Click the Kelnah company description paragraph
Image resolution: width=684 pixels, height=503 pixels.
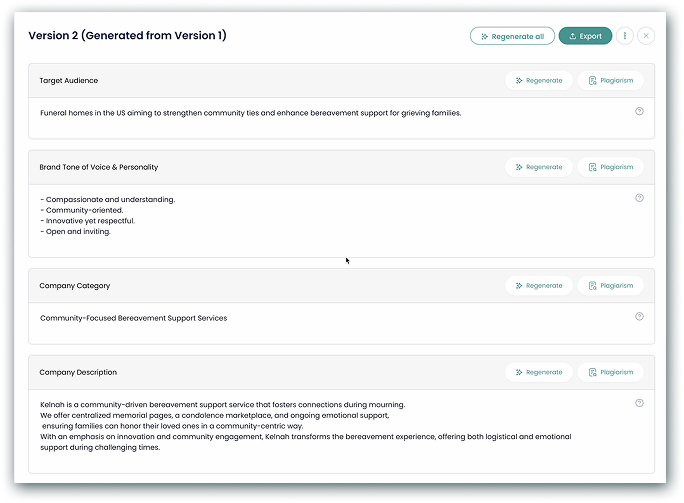(x=305, y=426)
